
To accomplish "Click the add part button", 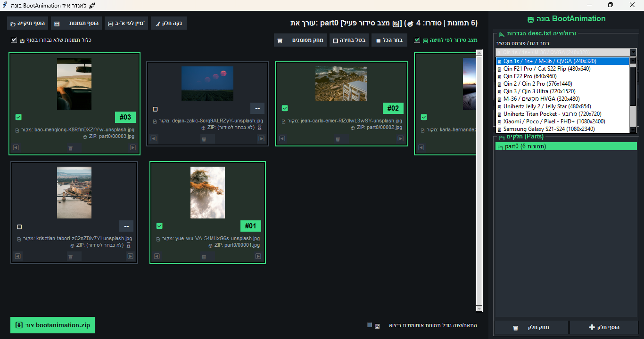I will point(604,327).
